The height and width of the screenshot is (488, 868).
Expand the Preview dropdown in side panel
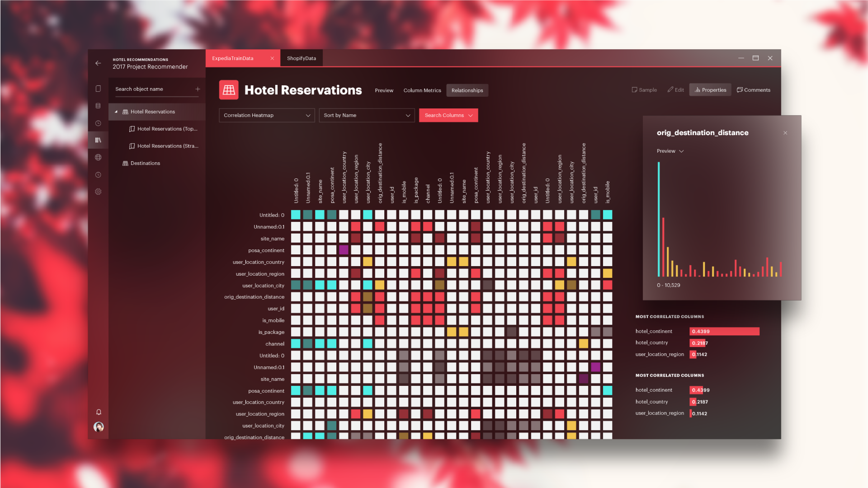pyautogui.click(x=670, y=151)
